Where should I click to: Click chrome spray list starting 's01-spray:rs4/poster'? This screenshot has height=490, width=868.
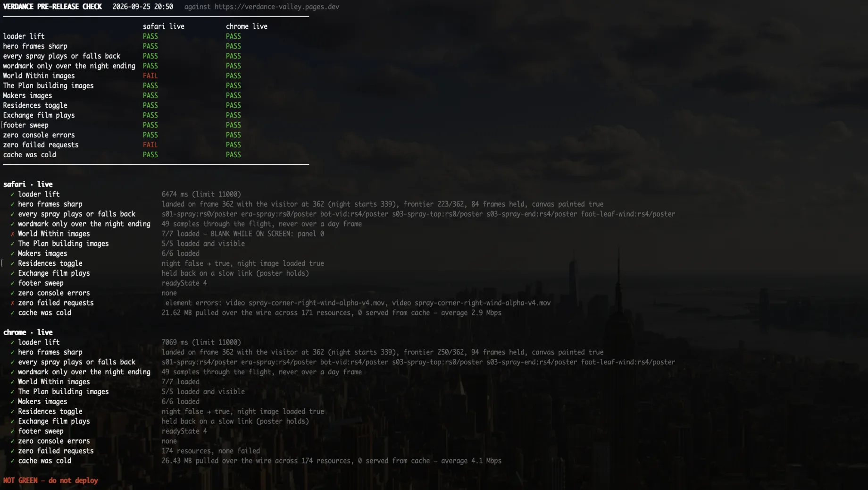coord(418,362)
